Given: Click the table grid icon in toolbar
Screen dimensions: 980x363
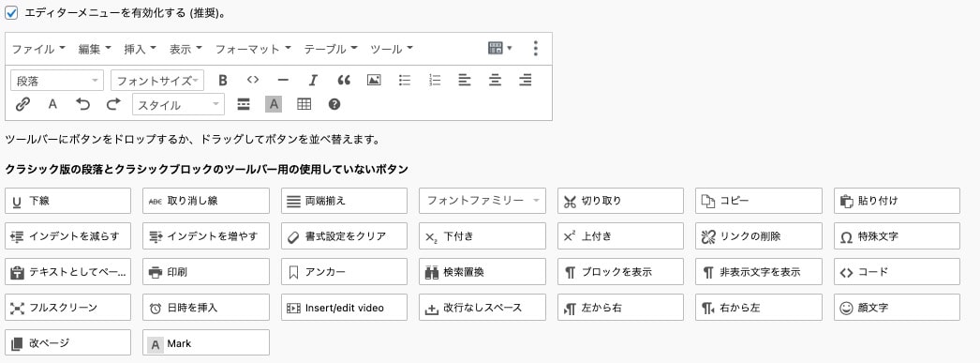Looking at the screenshot, I should tap(304, 104).
